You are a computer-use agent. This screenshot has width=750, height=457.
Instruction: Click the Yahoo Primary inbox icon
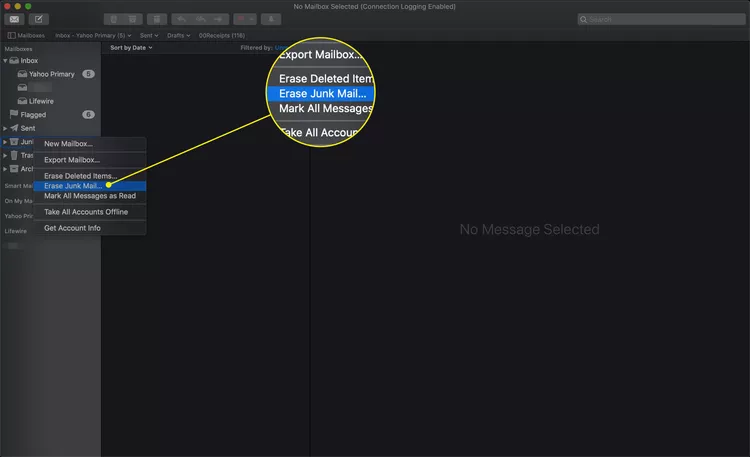pyautogui.click(x=23, y=74)
